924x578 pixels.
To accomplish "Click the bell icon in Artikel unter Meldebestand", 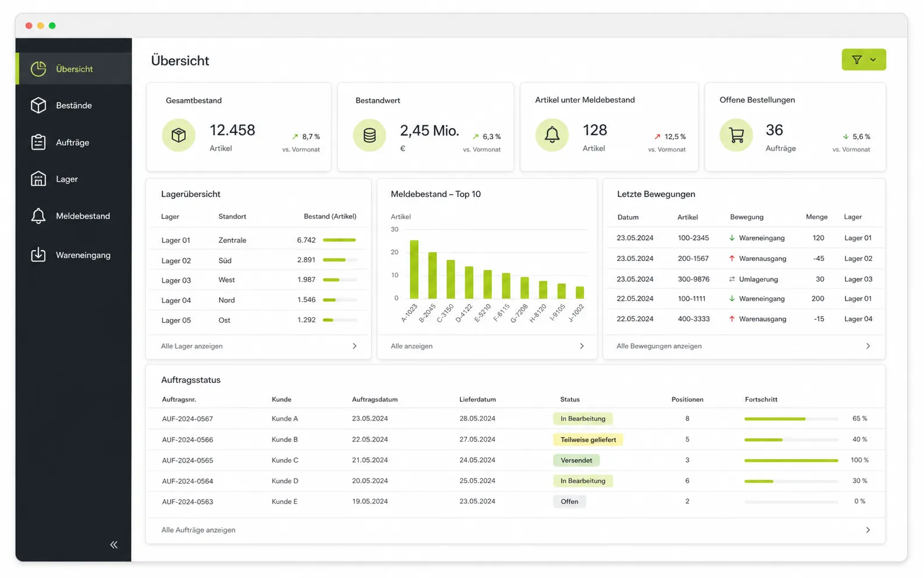I will click(552, 135).
